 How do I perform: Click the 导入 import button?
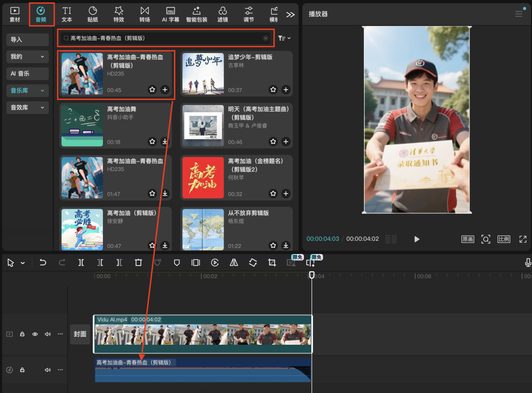[27, 40]
